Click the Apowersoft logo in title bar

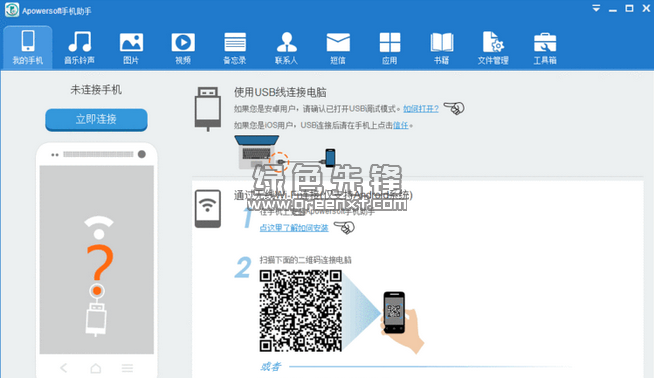pyautogui.click(x=12, y=10)
